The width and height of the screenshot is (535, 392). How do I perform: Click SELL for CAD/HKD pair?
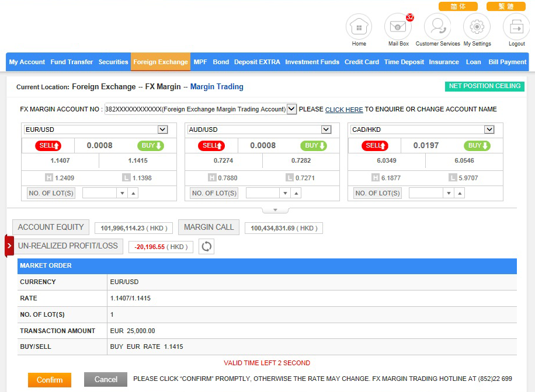tap(374, 145)
